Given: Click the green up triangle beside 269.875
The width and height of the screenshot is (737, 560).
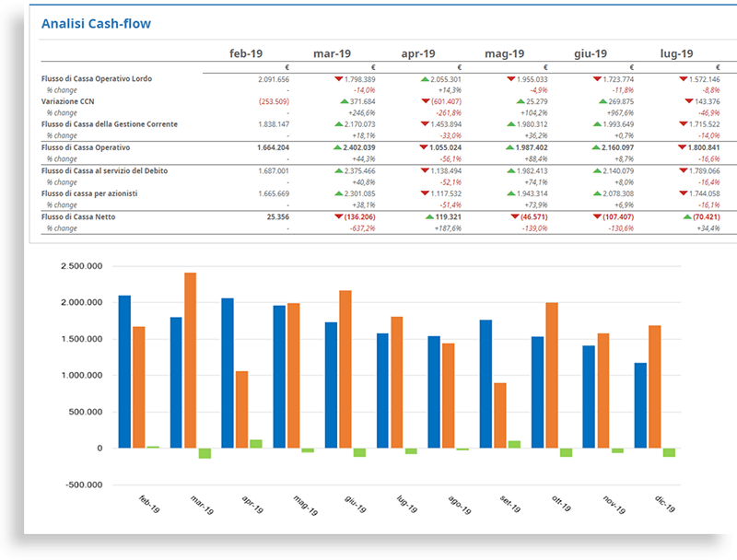Looking at the screenshot, I should coord(602,101).
